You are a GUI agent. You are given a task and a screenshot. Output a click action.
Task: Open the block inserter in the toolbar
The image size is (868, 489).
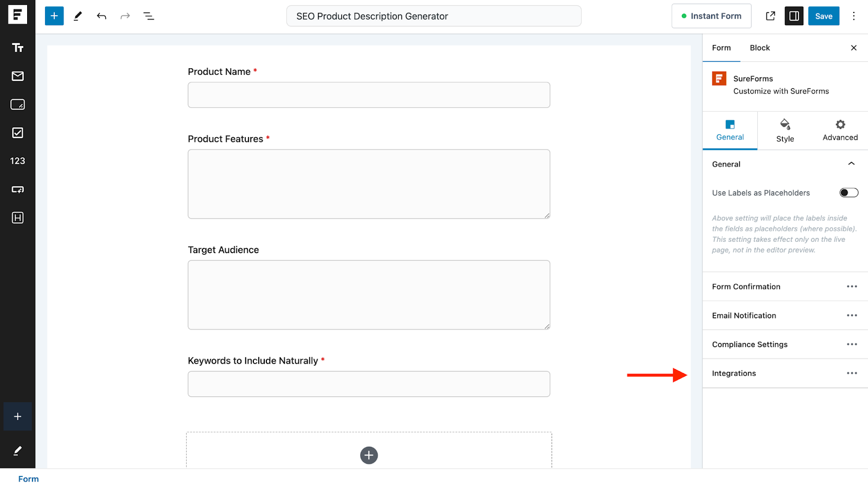tap(54, 16)
